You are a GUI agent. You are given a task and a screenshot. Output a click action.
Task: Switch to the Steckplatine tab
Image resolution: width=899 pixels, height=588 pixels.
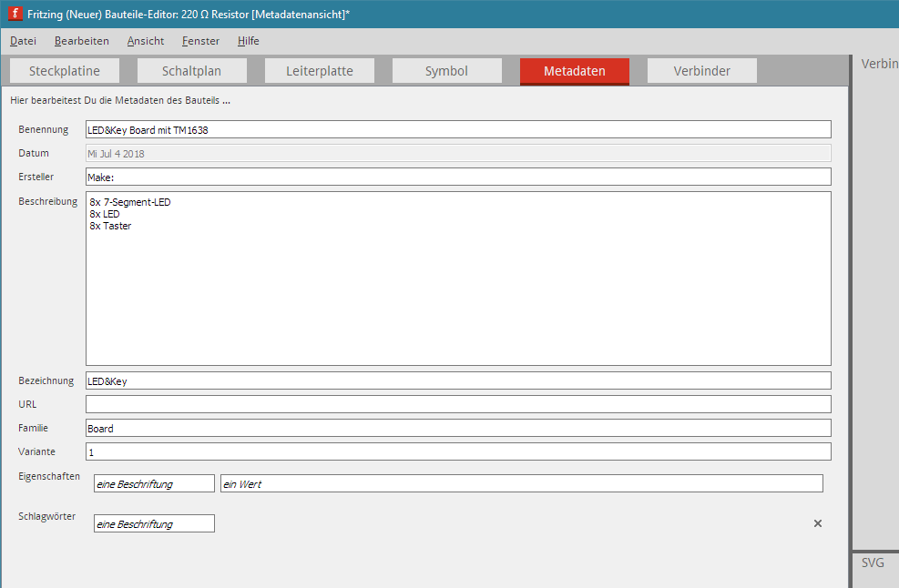[65, 71]
